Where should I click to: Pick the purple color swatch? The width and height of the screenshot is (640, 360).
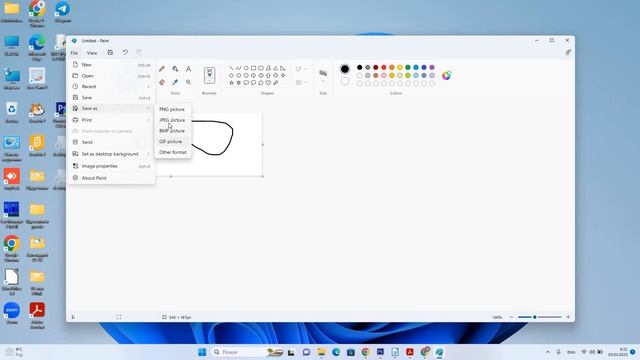click(432, 67)
